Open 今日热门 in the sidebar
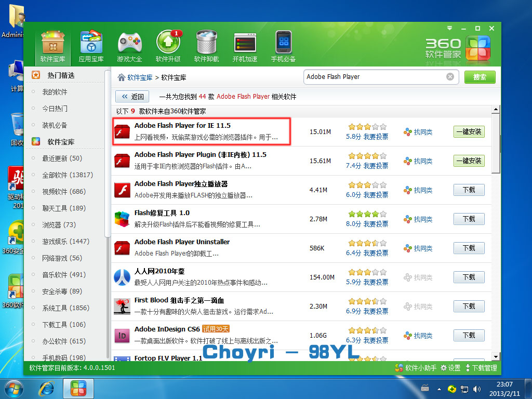 pos(55,109)
